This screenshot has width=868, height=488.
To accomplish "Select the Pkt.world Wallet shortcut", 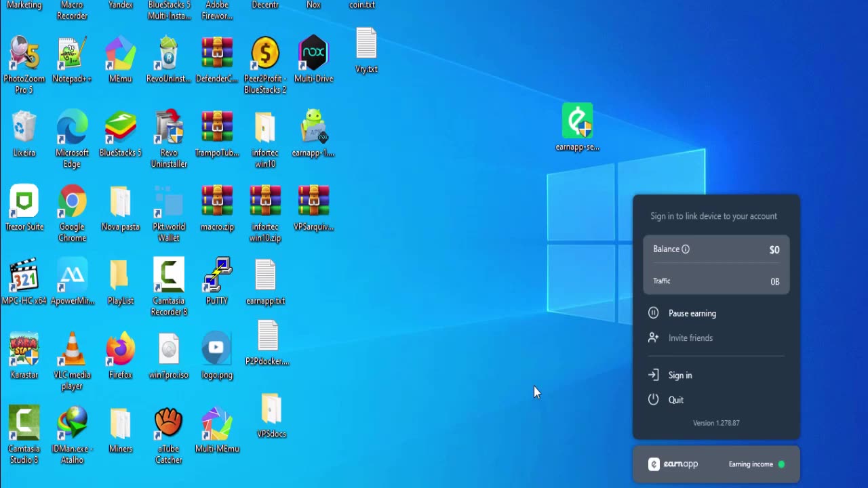I will (x=169, y=213).
